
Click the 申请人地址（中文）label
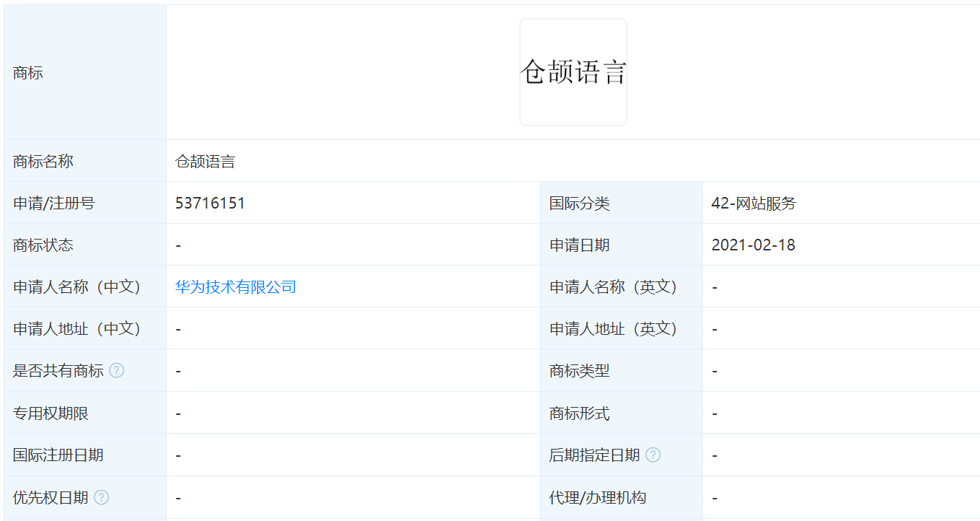(x=76, y=329)
